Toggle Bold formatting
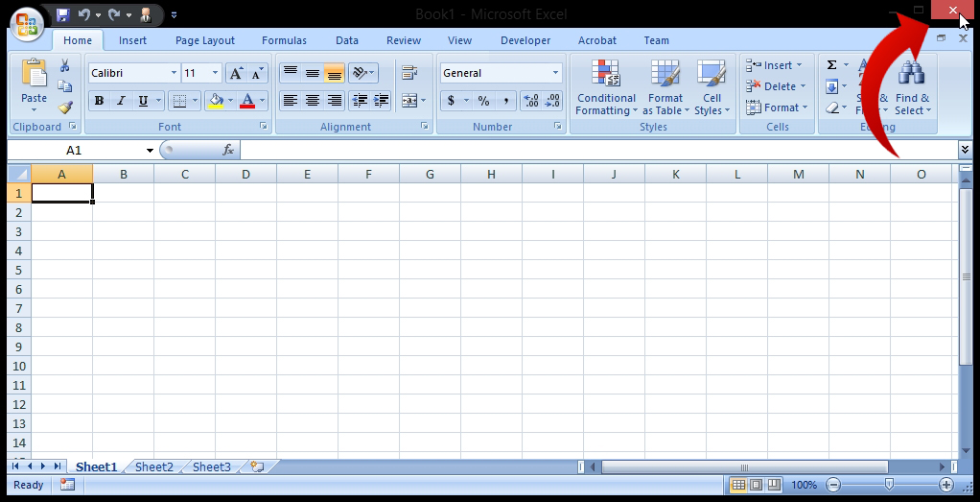 (x=99, y=100)
